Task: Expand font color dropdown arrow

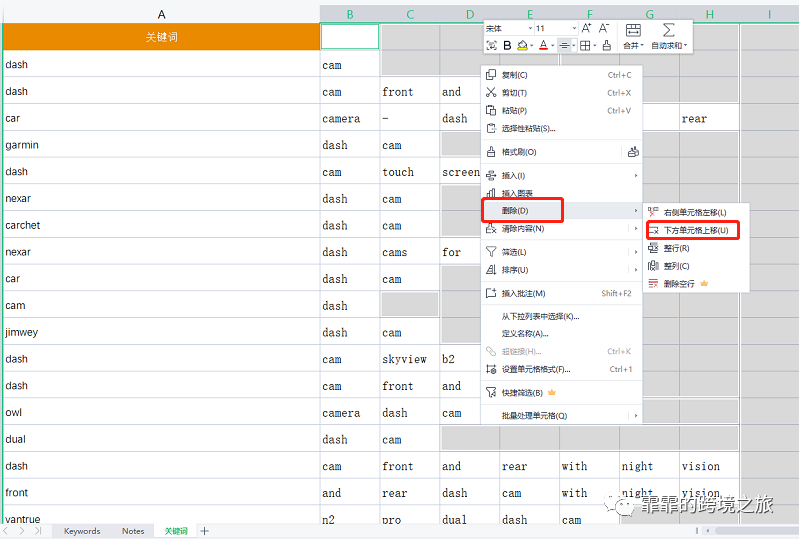Action: tap(552, 46)
